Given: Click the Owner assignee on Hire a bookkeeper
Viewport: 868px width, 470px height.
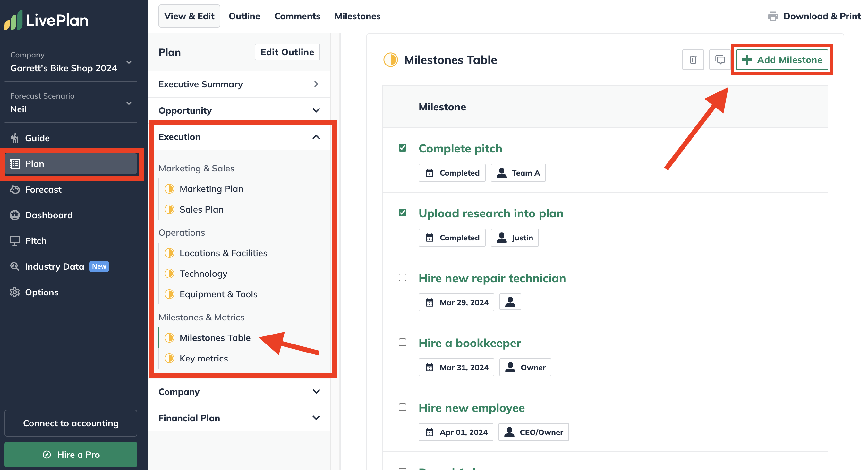Looking at the screenshot, I should point(525,367).
